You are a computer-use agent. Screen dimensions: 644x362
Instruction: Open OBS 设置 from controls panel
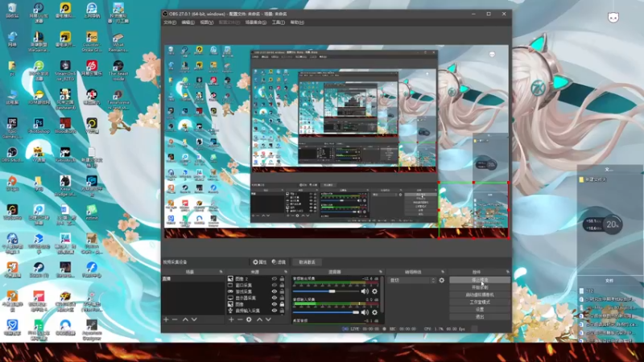(x=480, y=310)
